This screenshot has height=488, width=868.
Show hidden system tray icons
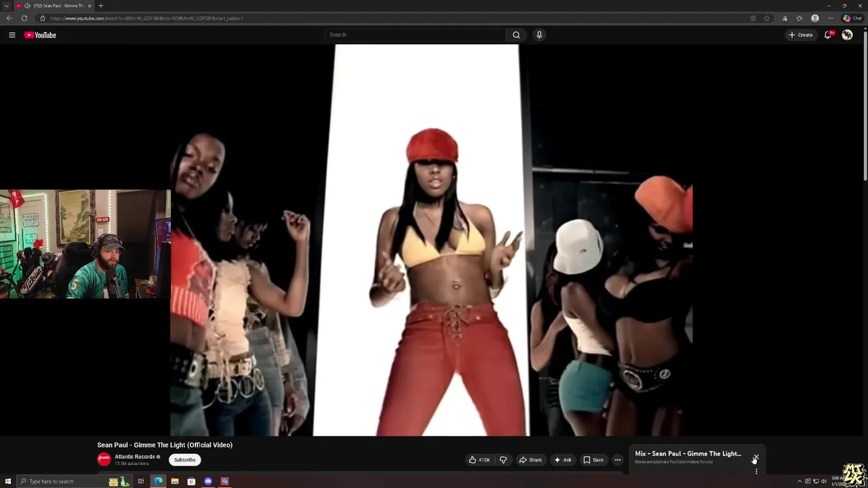click(800, 481)
